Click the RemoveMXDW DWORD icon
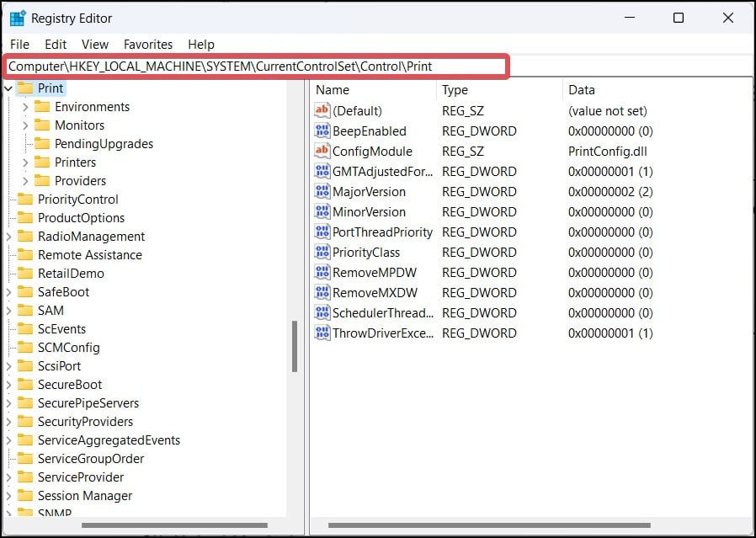Image resolution: width=756 pixels, height=538 pixels. (x=322, y=293)
